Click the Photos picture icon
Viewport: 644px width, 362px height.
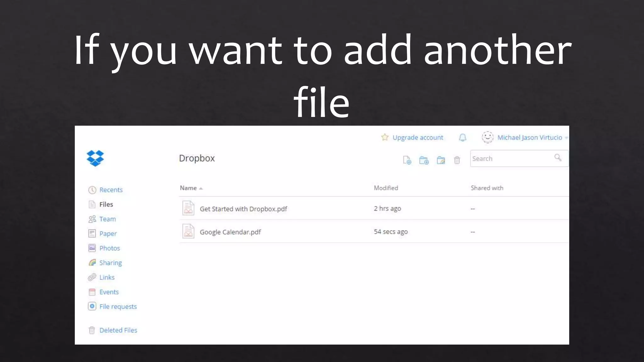[x=92, y=248]
